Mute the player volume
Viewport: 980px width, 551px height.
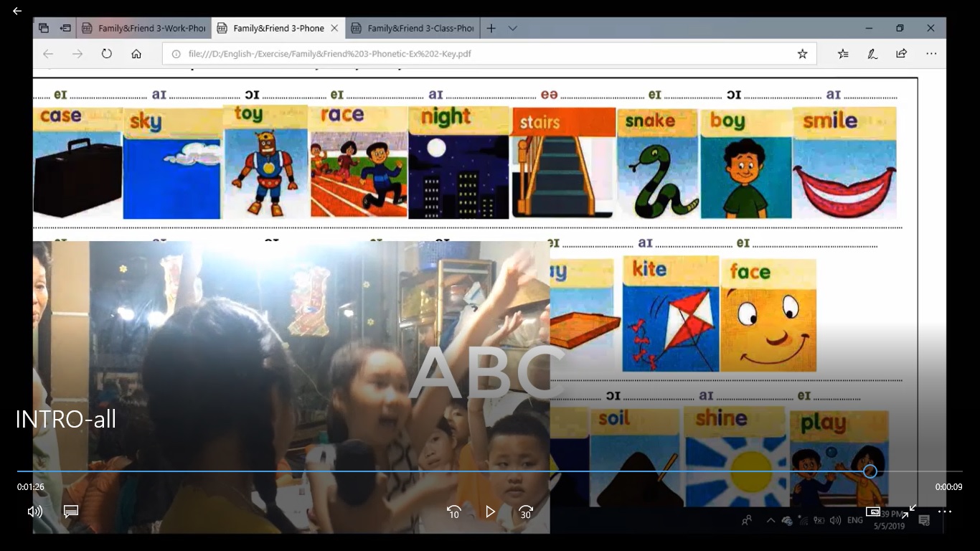tap(34, 512)
